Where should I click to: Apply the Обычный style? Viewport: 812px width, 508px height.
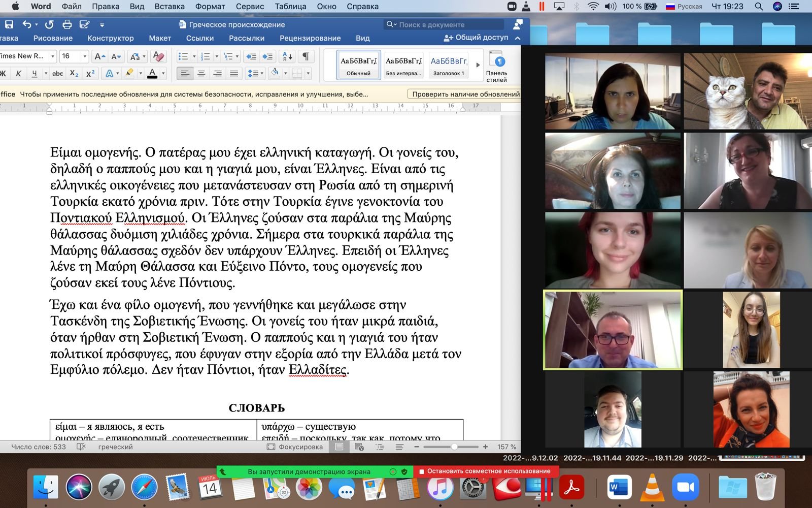coord(358,65)
